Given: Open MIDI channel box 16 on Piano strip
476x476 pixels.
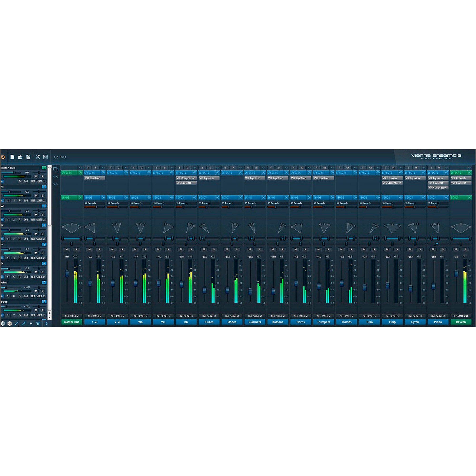Looking at the screenshot, I should pyautogui.click(x=439, y=168).
